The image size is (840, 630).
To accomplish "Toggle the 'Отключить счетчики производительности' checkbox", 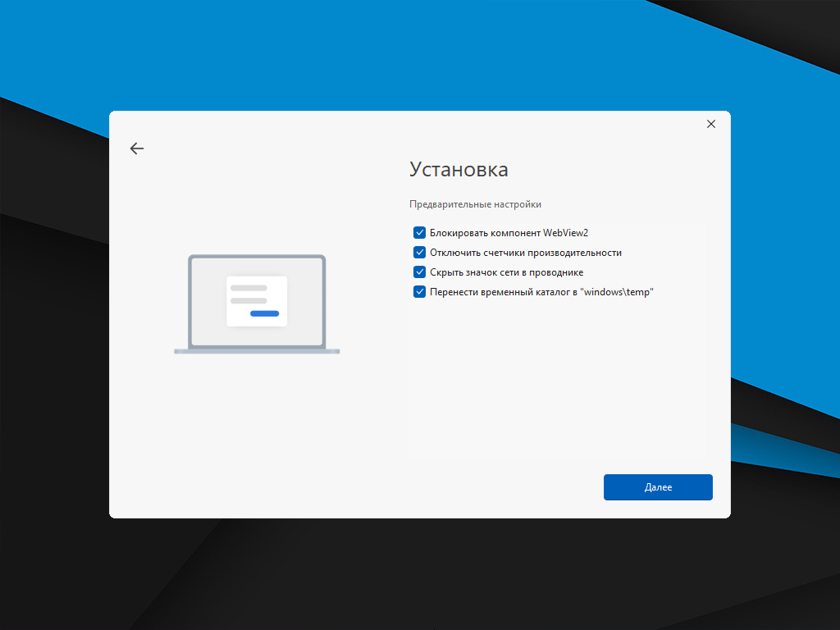I will [x=419, y=253].
